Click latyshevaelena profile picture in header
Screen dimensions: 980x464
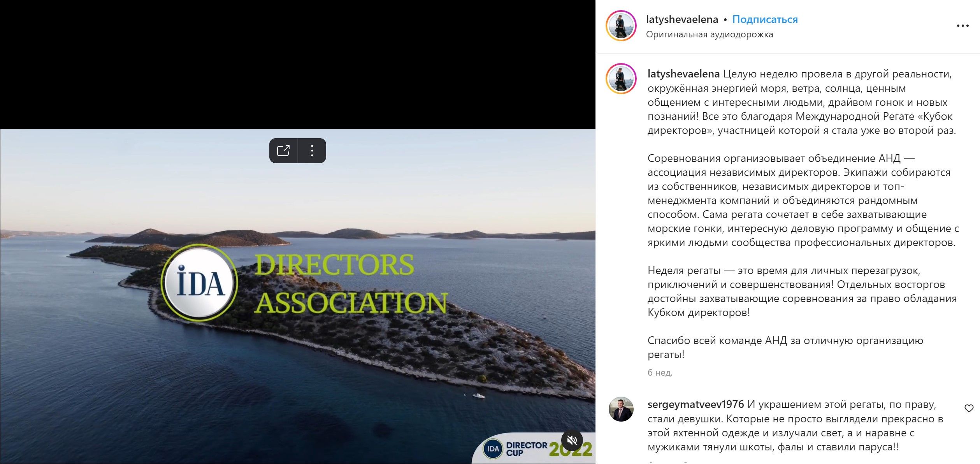click(x=621, y=26)
